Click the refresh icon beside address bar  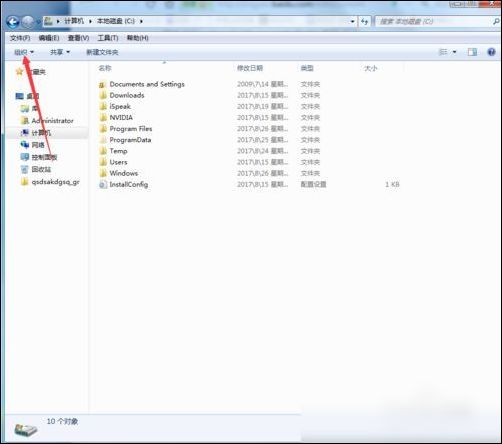365,22
